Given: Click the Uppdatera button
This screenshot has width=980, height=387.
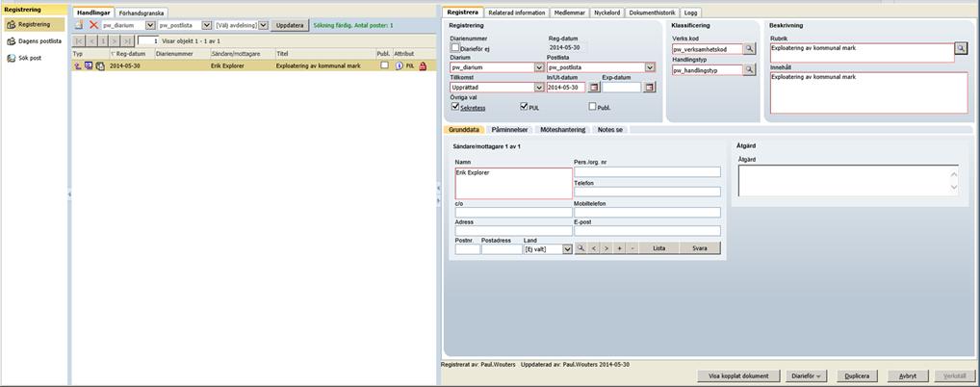Looking at the screenshot, I should [290, 25].
